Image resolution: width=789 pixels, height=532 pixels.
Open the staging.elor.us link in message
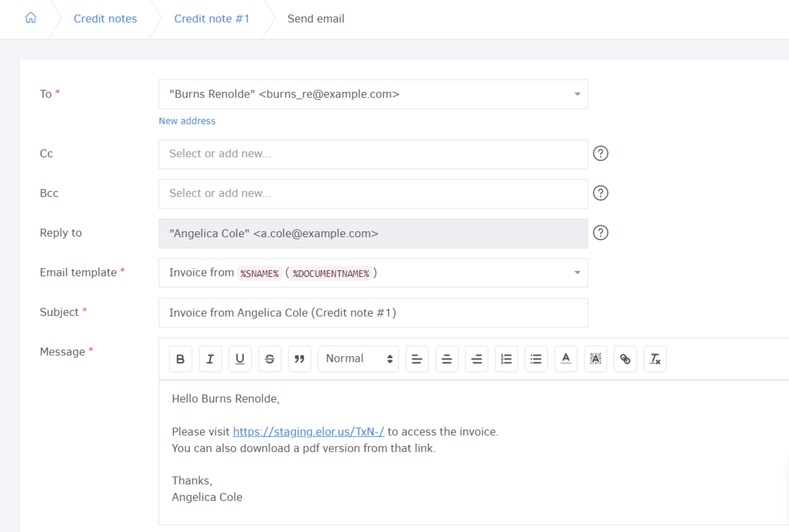click(308, 432)
